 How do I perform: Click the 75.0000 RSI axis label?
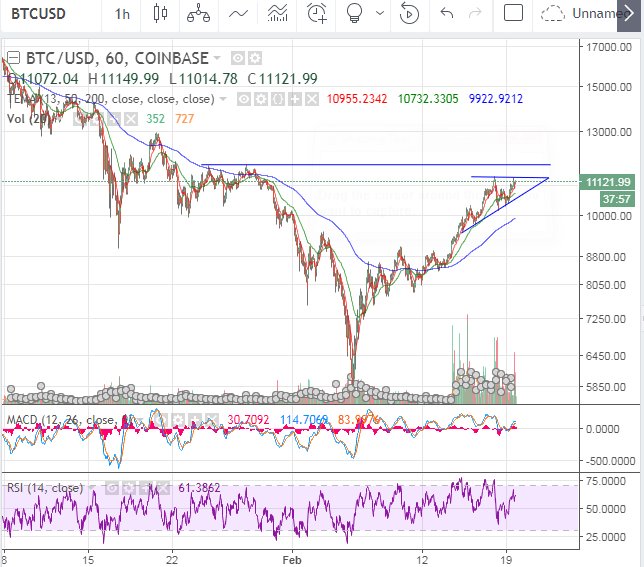click(x=606, y=481)
